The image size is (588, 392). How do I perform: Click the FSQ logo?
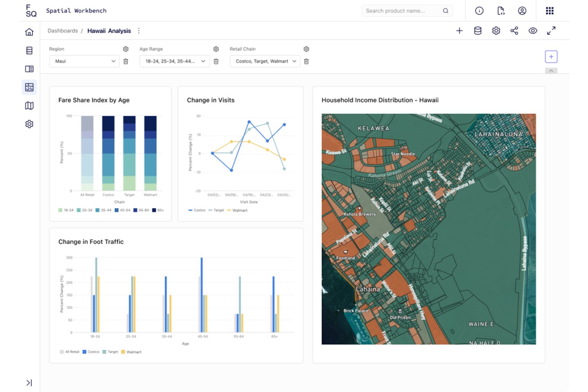31,11
